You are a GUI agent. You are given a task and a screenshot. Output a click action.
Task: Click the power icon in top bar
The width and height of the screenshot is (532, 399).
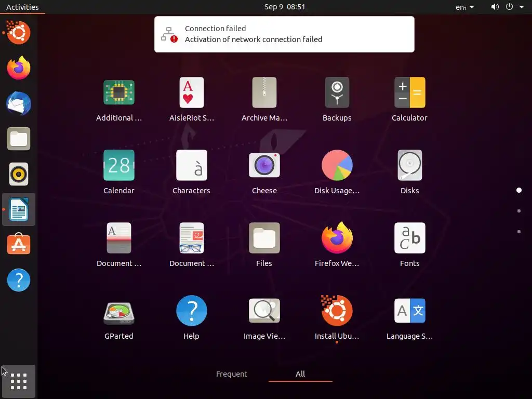509,7
